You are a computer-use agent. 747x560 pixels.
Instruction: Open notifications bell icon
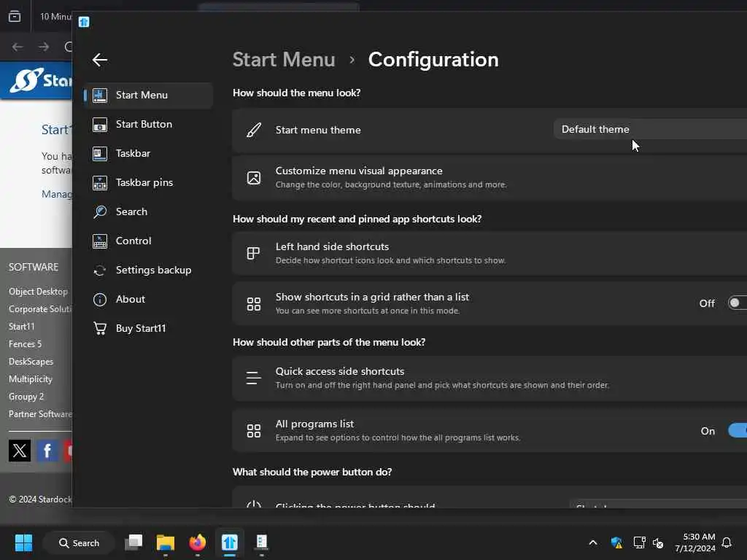pyautogui.click(x=727, y=542)
